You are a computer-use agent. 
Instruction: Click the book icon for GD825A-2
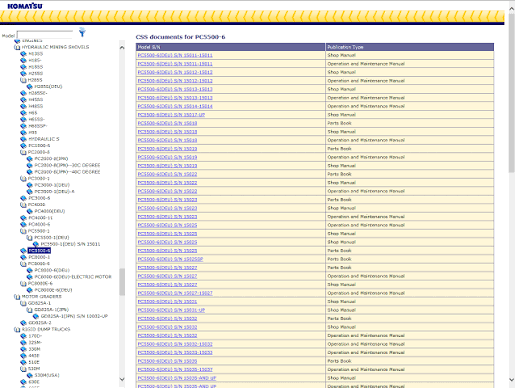tap(23, 323)
